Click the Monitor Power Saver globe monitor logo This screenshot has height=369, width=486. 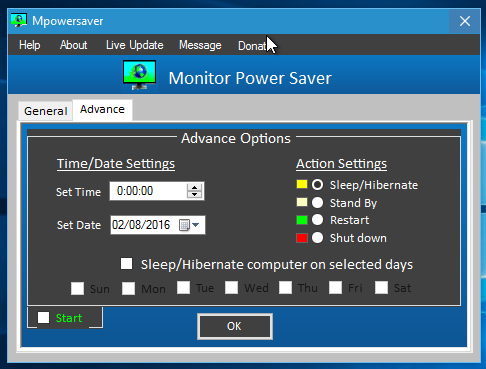coord(139,75)
